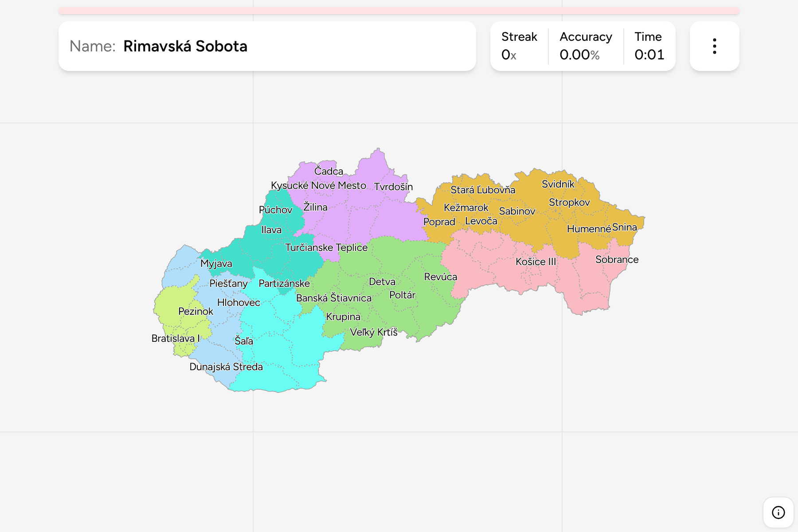Click the Dunajská Streda label

point(226,367)
